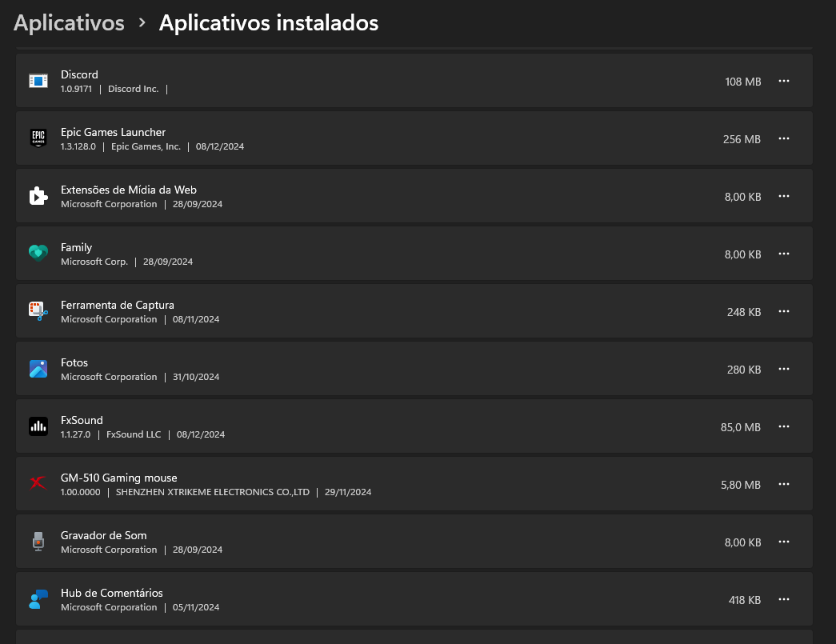This screenshot has width=836, height=644.
Task: Click the Discord Inc. publisher text
Action: [x=134, y=89]
